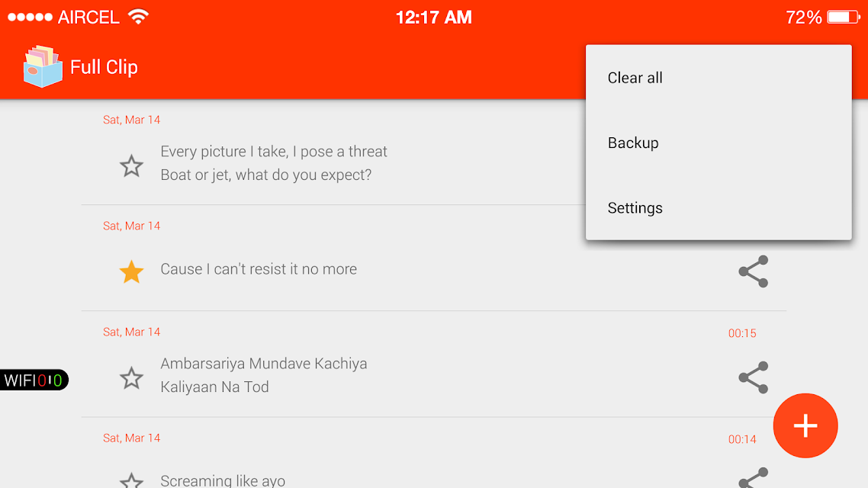Tap the date above 'Ambarsariya Mundave Kachiya'

(x=132, y=332)
